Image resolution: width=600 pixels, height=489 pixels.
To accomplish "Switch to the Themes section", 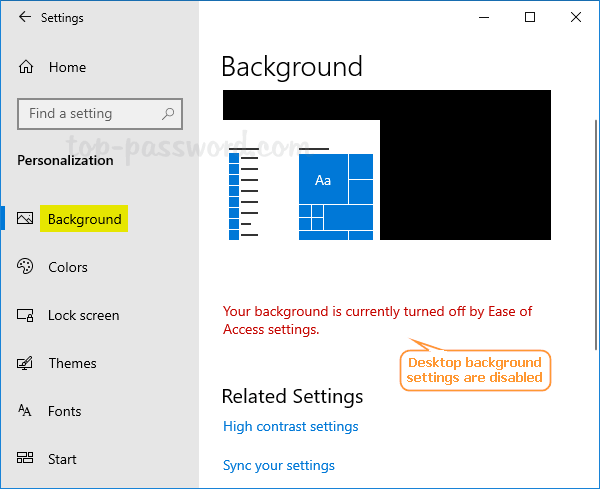I will pos(72,363).
